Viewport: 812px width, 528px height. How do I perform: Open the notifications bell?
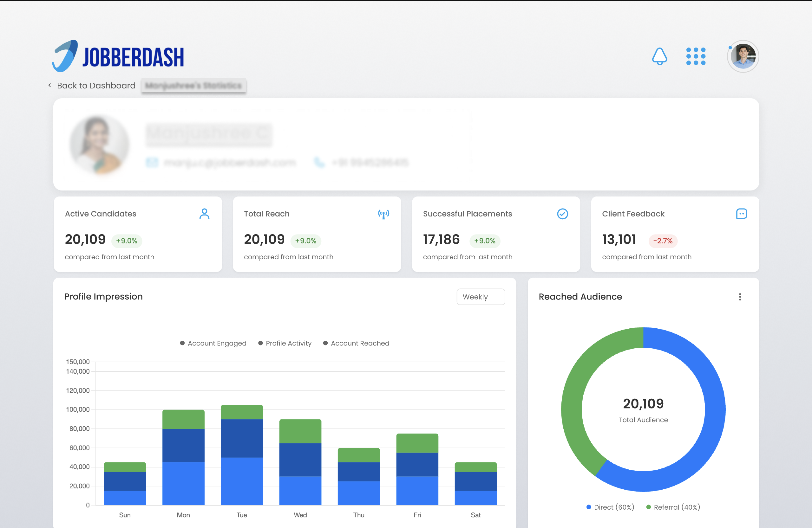click(x=659, y=56)
